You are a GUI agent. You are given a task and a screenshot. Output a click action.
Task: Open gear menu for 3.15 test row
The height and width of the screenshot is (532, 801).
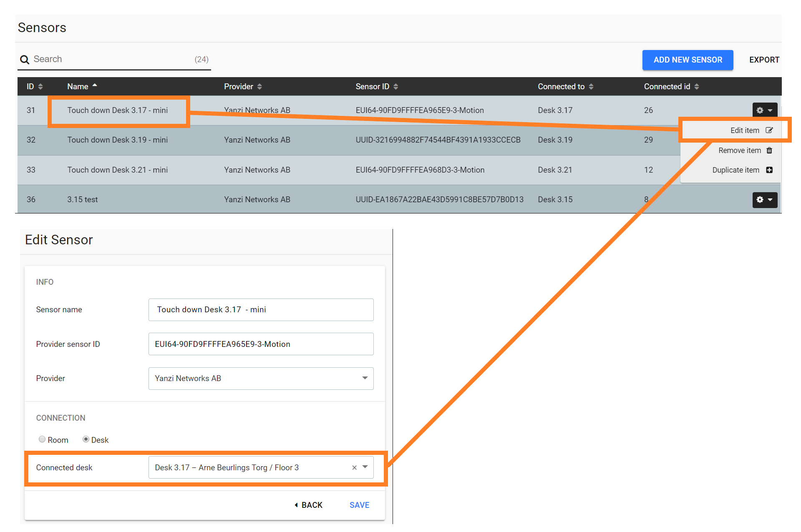coord(765,200)
